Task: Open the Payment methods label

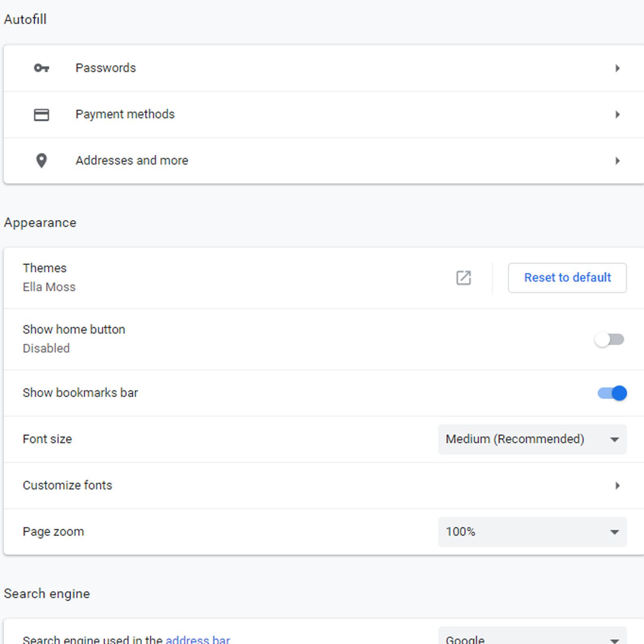Action: tap(125, 114)
